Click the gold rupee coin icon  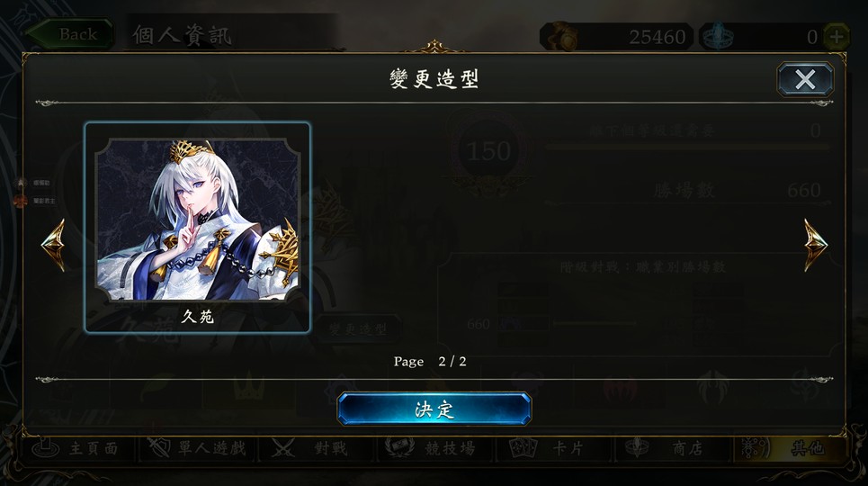click(x=562, y=37)
